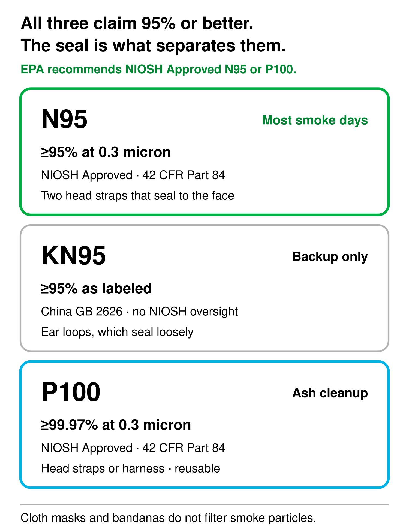
Task: Click '≥95% at 0.3 micron' text
Action: click(x=106, y=152)
